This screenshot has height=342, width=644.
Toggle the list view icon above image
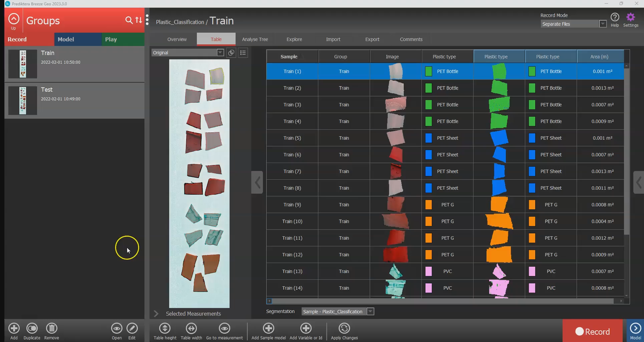[243, 53]
